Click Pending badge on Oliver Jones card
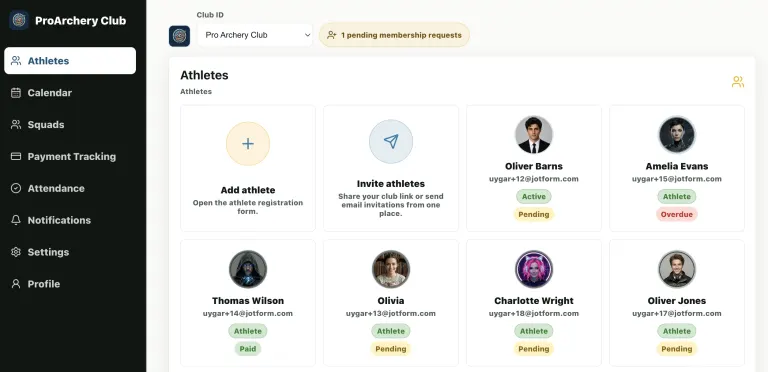This screenshot has width=768, height=372. click(x=677, y=349)
